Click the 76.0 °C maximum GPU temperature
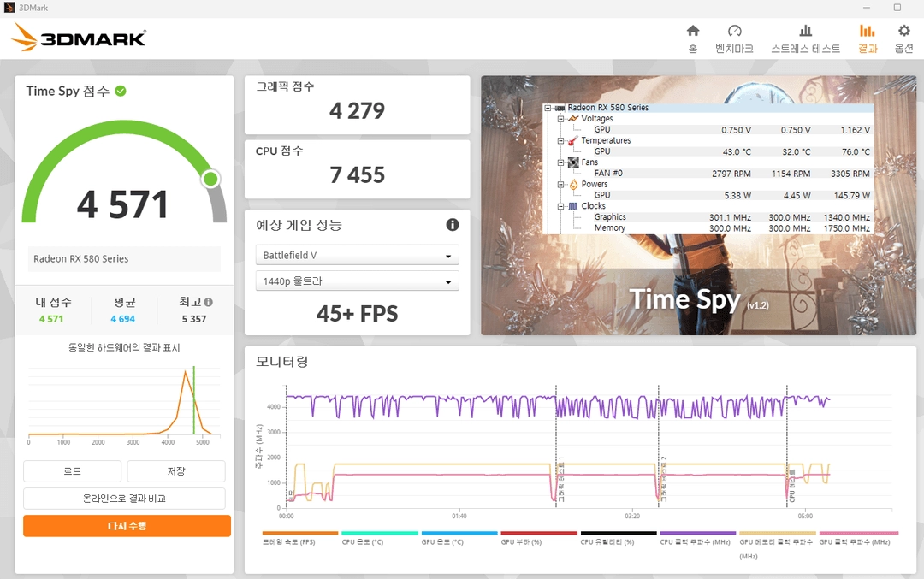Viewport: 924px width, 579px height. 856,151
